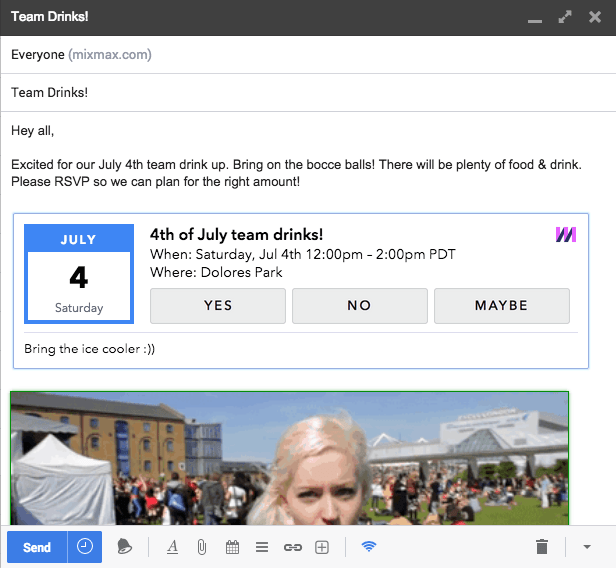Toggle the blue tracking signal icon

click(369, 547)
